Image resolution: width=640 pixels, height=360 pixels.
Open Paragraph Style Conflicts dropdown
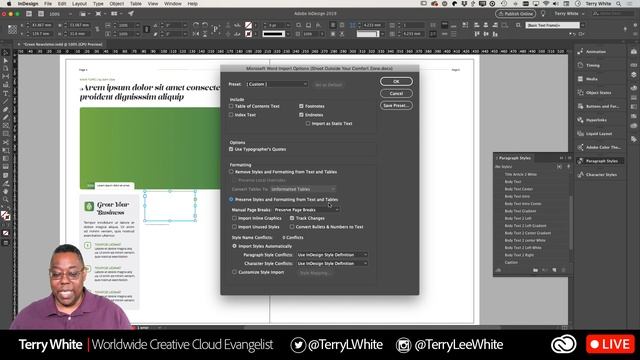tap(332, 255)
